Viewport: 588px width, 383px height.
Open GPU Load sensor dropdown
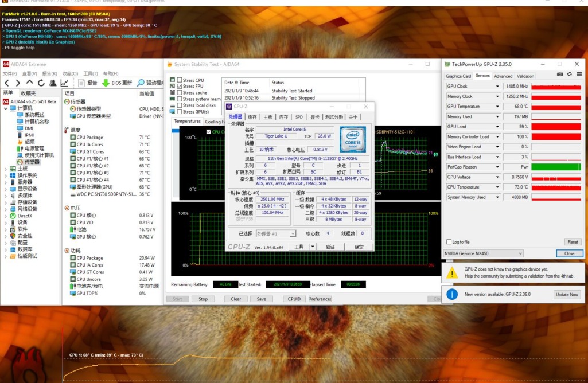tap(497, 127)
